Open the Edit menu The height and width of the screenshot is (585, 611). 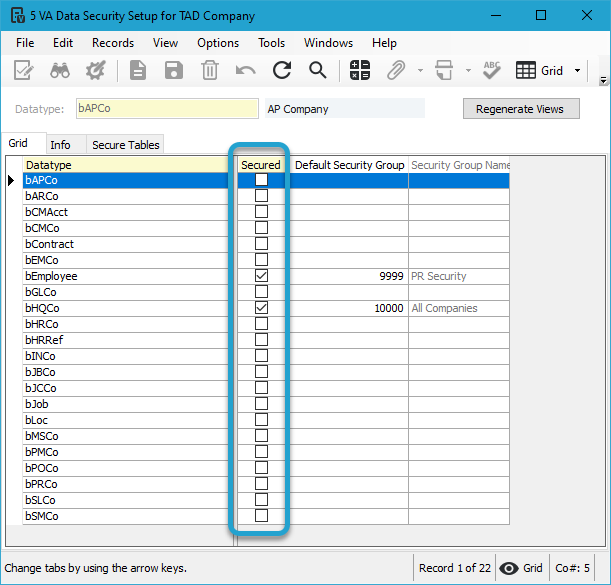pos(63,43)
